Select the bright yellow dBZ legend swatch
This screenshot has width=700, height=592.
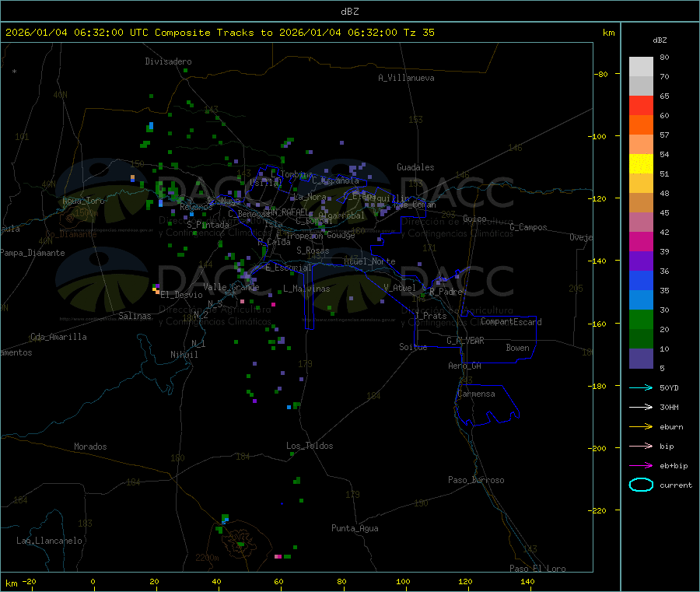point(641,163)
